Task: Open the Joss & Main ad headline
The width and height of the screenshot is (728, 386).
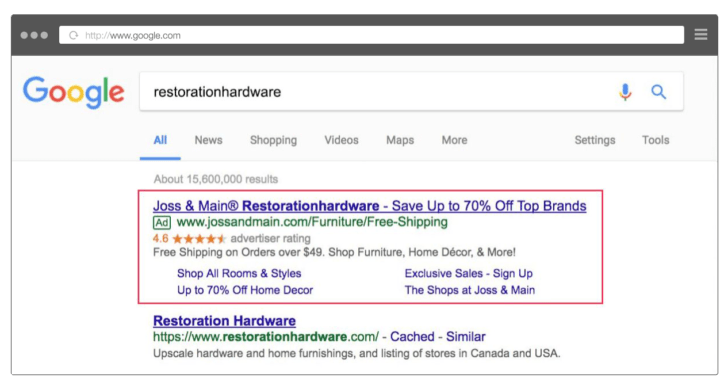Action: (370, 206)
